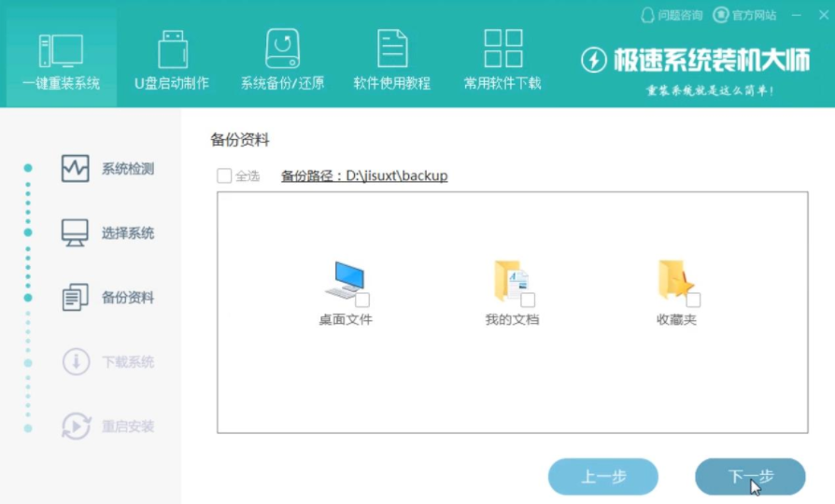This screenshot has height=504, width=835.
Task: Check the 收藏夹 backup checkbox
Action: (693, 300)
